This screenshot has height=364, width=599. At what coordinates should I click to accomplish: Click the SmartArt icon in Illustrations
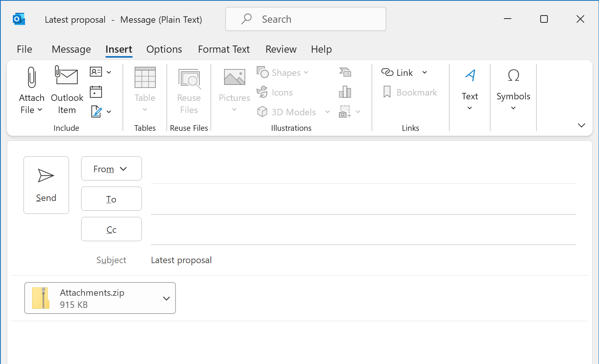[345, 72]
